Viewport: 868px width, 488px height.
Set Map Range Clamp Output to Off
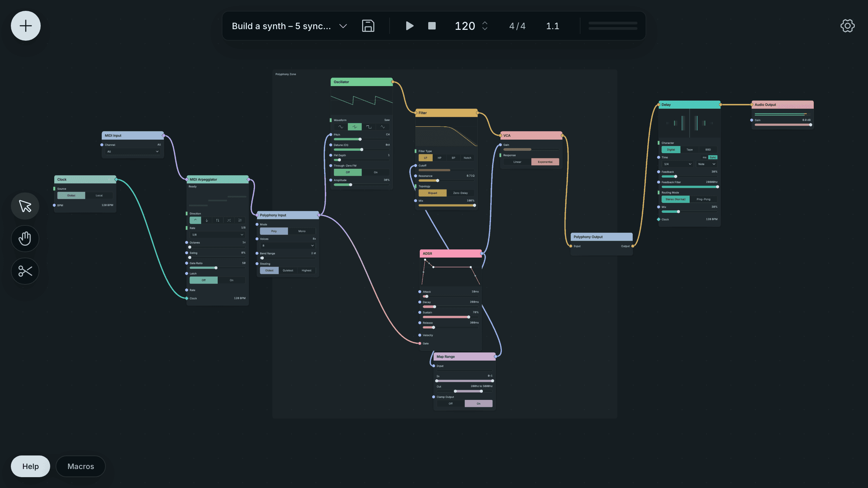coord(451,404)
